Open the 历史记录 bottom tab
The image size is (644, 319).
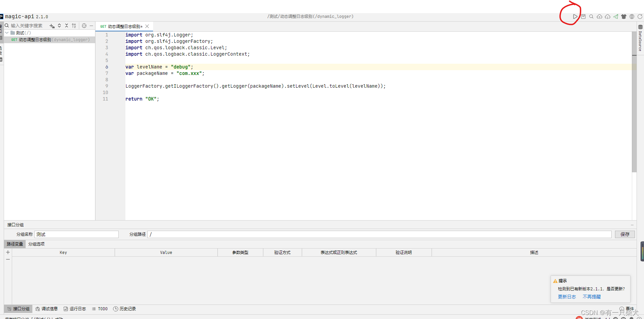124,309
